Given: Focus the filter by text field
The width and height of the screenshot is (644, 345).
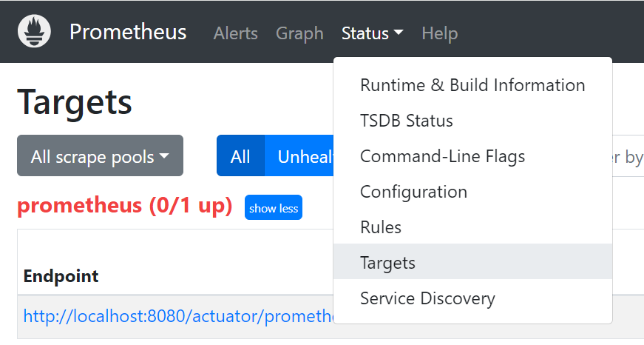Looking at the screenshot, I should [628, 155].
